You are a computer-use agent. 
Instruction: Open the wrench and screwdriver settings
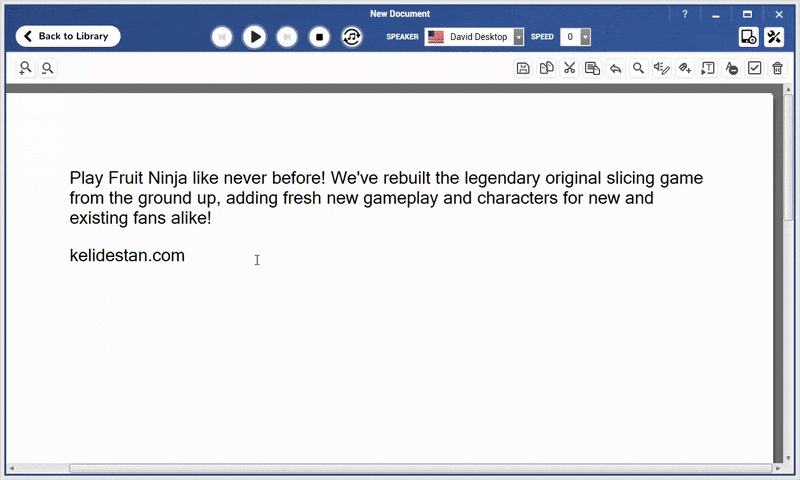(774, 37)
